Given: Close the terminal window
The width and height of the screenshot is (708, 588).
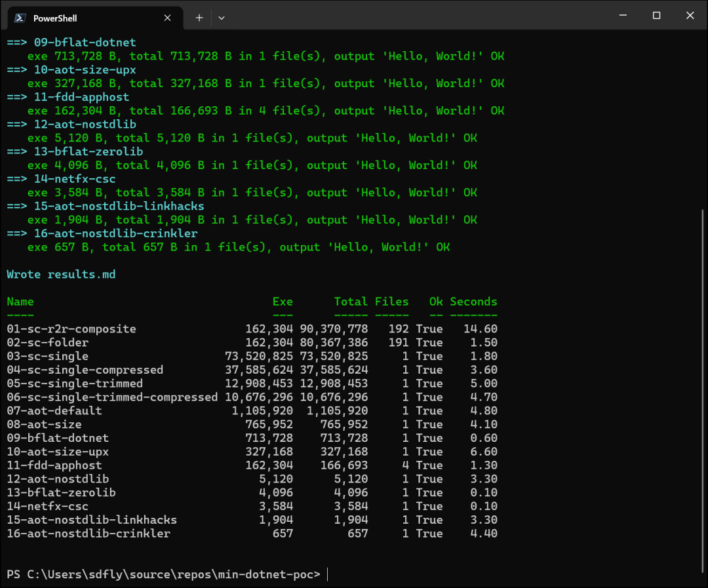Looking at the screenshot, I should (x=690, y=15).
